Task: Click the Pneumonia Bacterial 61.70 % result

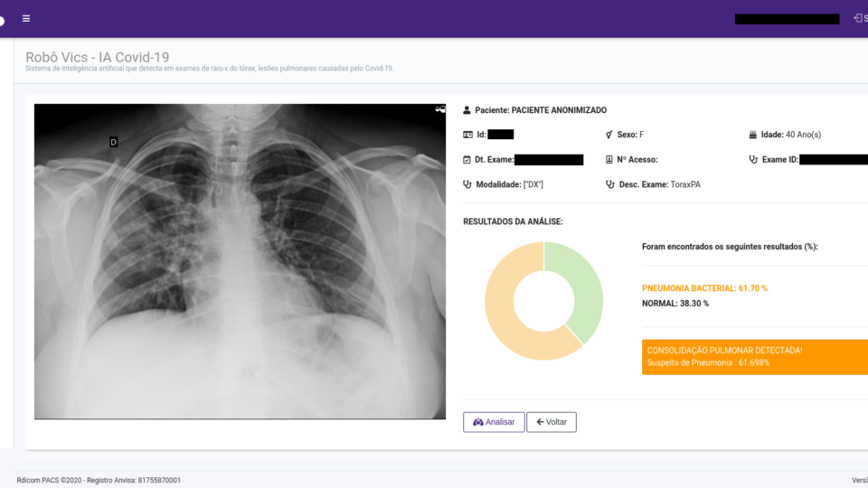Action: tap(704, 288)
